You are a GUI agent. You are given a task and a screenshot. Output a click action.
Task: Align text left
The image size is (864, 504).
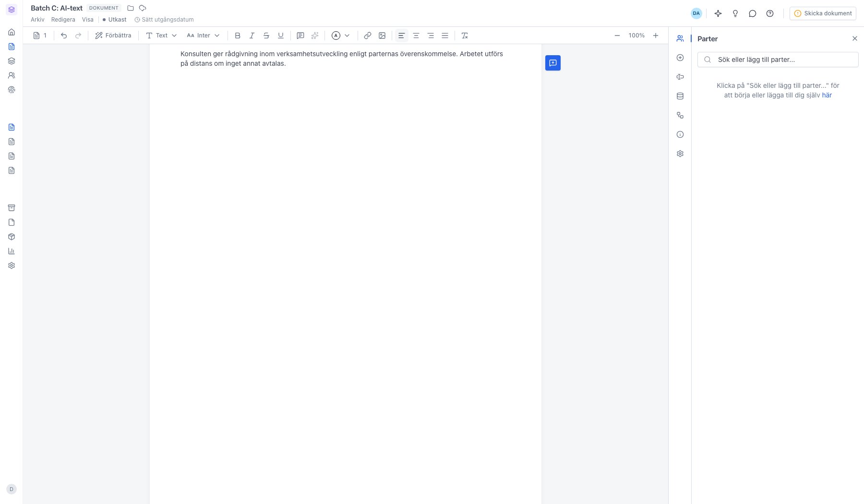click(402, 36)
